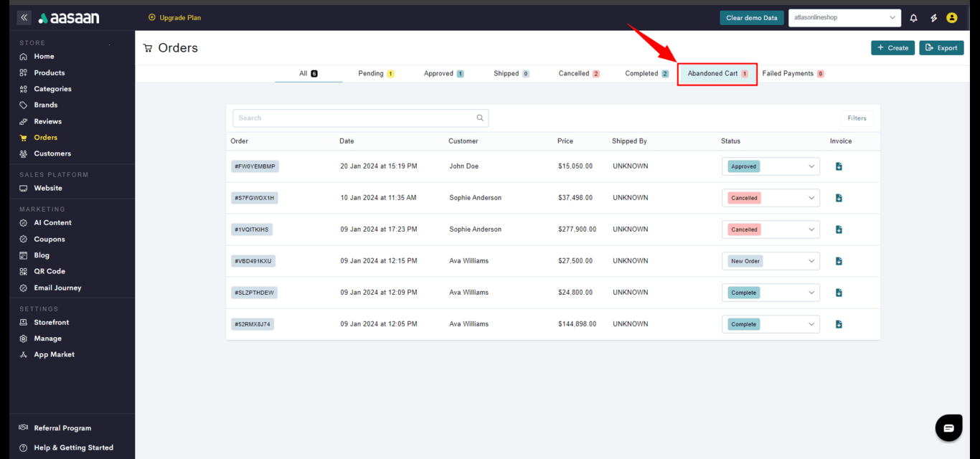Click into the orders Search field
Image resolution: width=980 pixels, height=459 pixels.
355,118
